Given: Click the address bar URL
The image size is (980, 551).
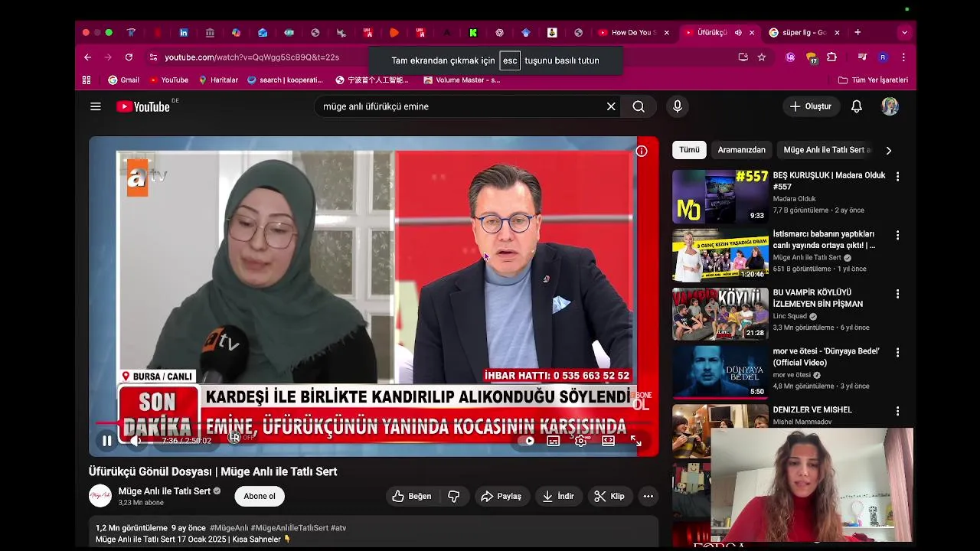Looking at the screenshot, I should pos(252,57).
